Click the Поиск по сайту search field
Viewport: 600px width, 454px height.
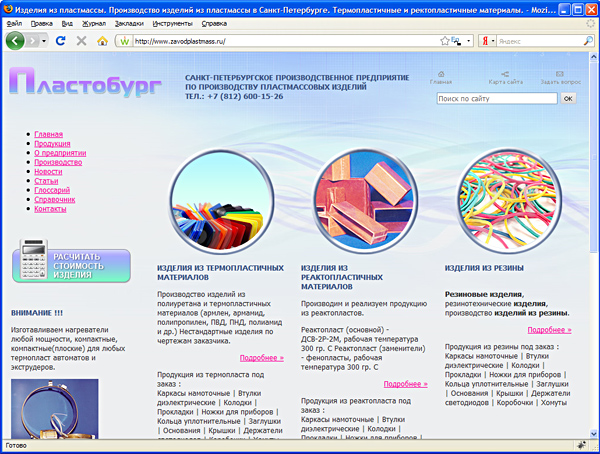click(497, 98)
